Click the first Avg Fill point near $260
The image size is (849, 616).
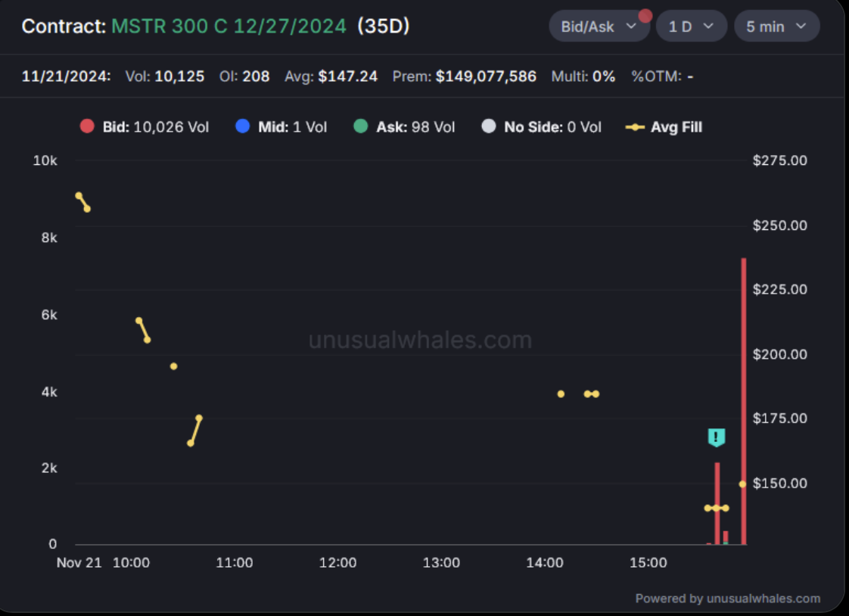[x=79, y=195]
